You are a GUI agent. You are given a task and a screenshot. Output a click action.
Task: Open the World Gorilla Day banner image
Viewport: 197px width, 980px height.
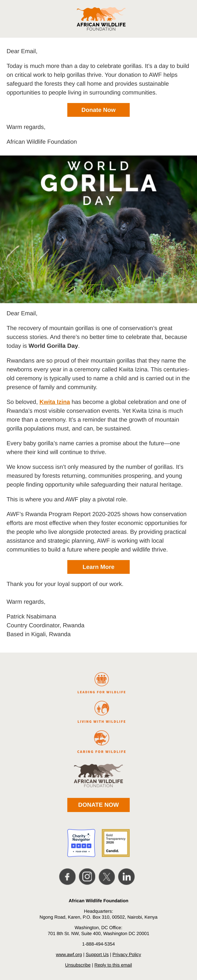point(98,229)
